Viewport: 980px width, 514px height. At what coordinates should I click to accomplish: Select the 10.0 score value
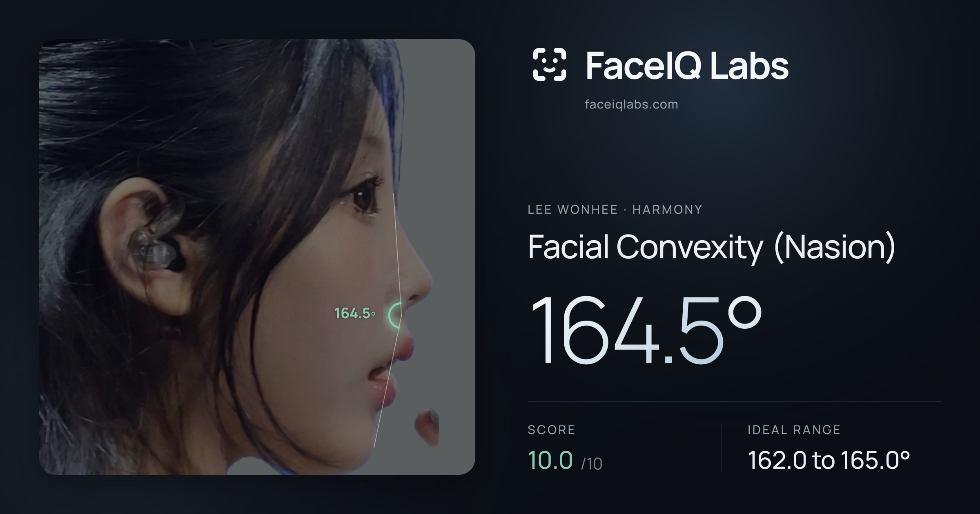pyautogui.click(x=550, y=460)
